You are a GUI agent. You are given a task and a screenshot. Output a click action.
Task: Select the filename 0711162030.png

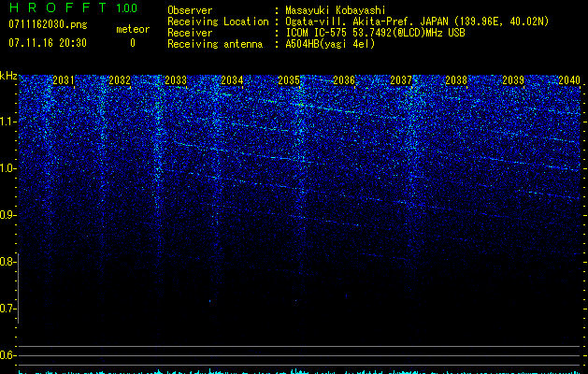(x=48, y=24)
